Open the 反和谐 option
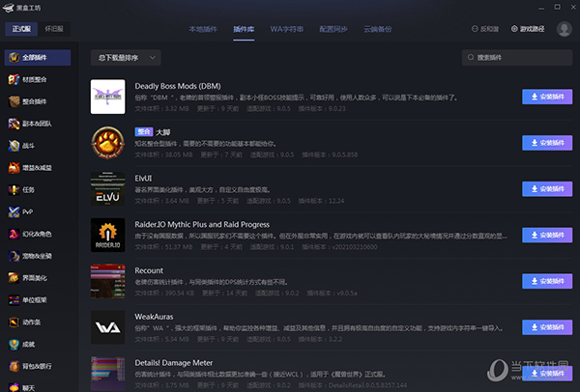 click(485, 29)
